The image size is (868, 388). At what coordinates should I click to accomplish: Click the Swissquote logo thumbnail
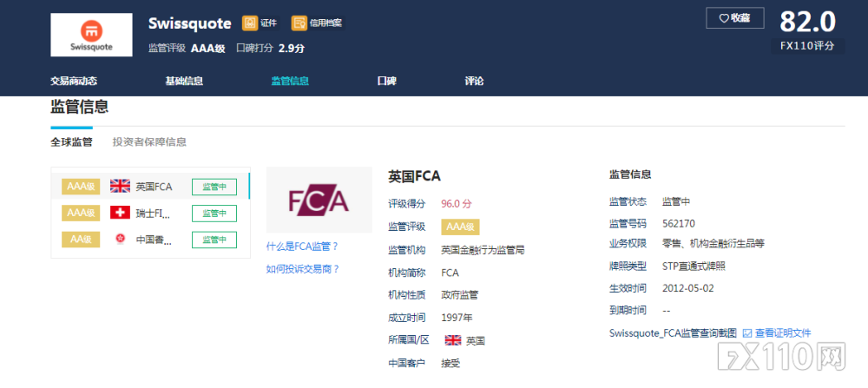click(91, 35)
